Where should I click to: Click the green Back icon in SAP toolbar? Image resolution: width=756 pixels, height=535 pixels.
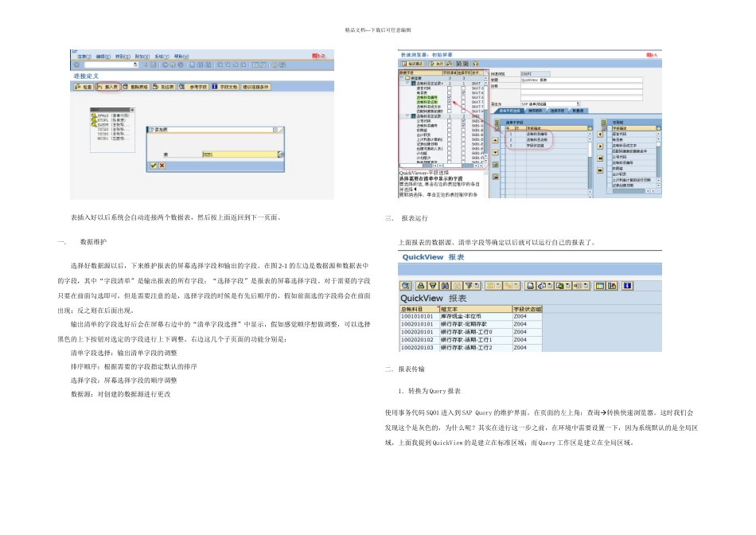click(x=165, y=64)
